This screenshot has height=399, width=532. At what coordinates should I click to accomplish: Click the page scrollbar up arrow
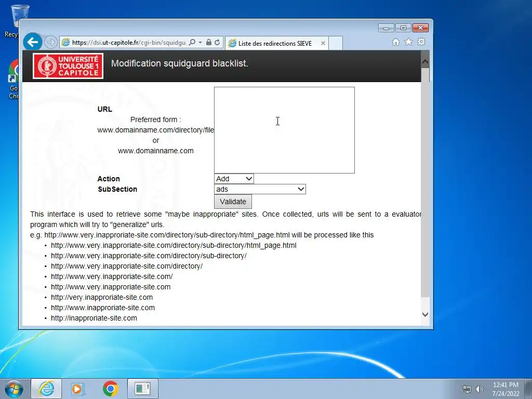(x=425, y=62)
